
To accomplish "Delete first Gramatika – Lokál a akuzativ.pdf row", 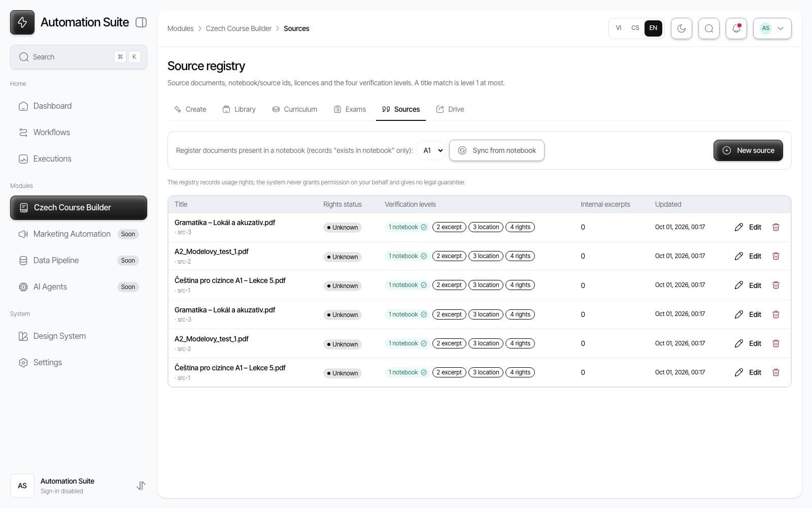I will tap(776, 227).
